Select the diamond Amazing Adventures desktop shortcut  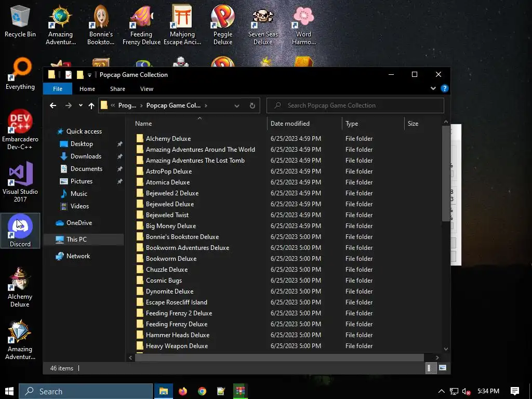point(20,340)
